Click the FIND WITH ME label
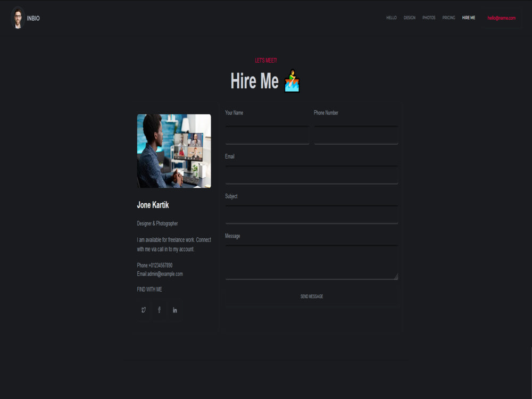This screenshot has width=532, height=399. tap(149, 289)
